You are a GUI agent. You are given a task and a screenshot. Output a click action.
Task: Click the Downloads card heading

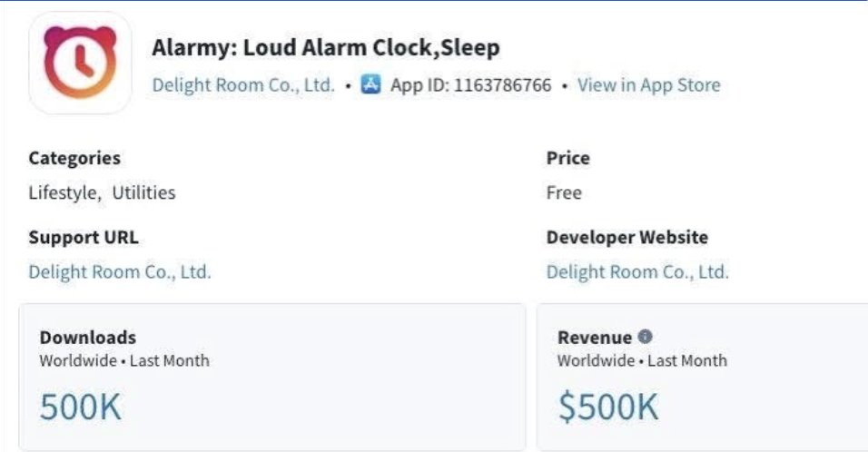pyautogui.click(x=87, y=338)
